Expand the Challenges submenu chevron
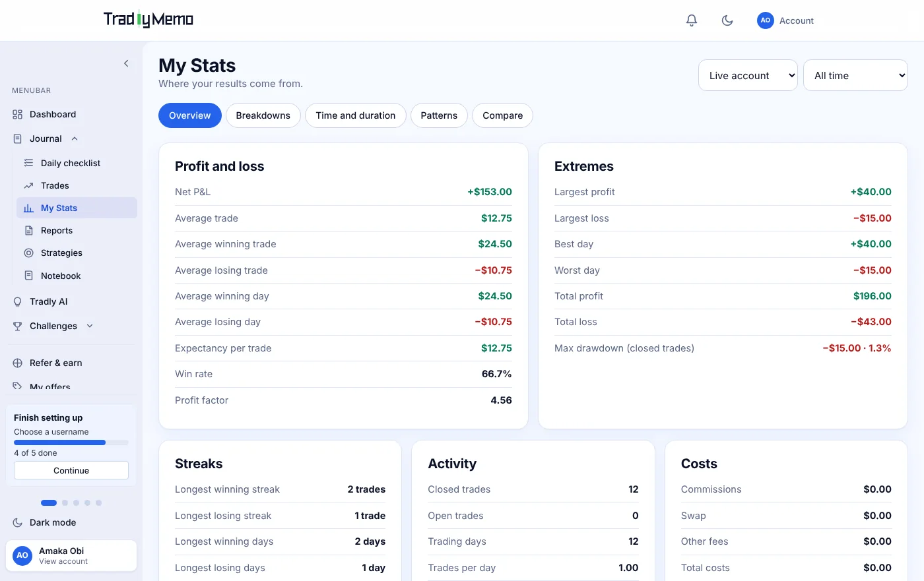This screenshot has height=581, width=924. click(90, 326)
